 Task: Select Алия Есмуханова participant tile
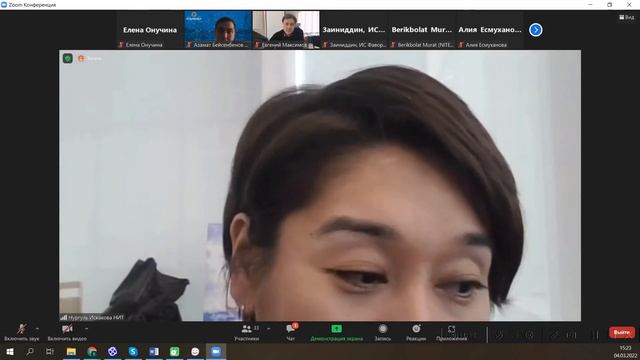(x=490, y=30)
